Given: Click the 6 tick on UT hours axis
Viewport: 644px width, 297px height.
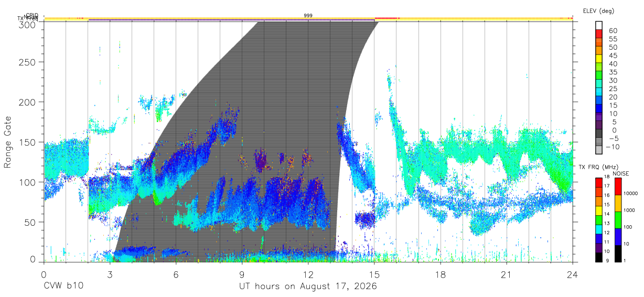Looking at the screenshot, I should click(176, 275).
